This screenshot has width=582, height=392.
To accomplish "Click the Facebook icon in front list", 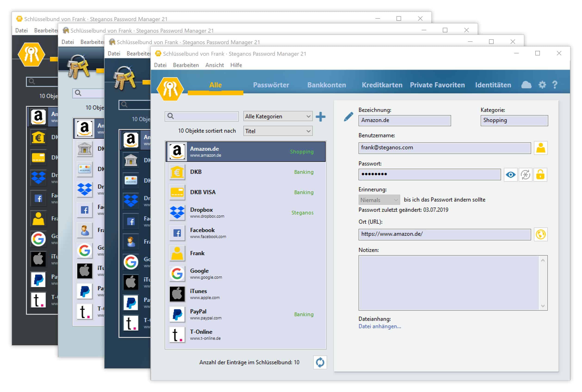I will [x=177, y=233].
